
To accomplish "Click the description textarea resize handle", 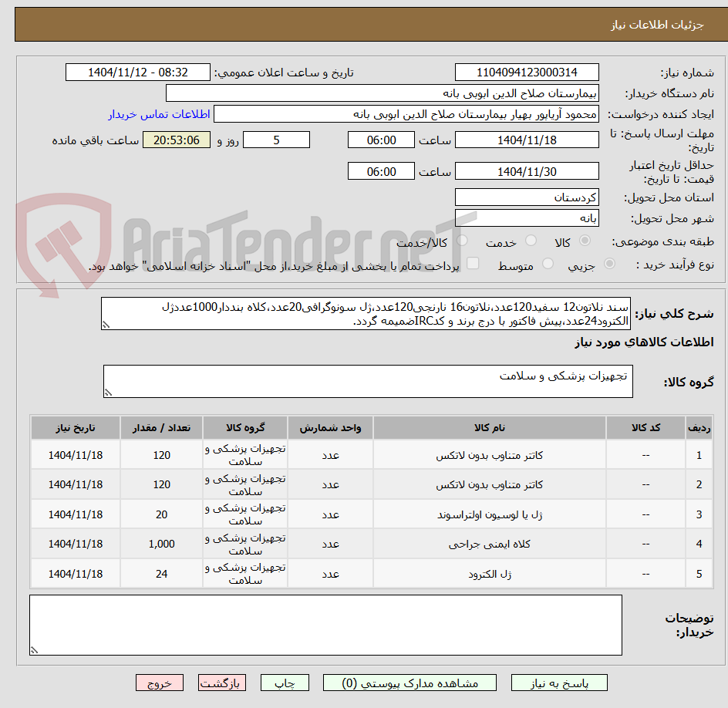I will coord(106,325).
